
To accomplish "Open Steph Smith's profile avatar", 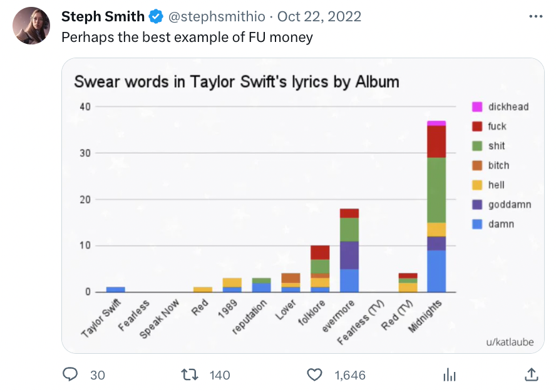I will pos(31,26).
